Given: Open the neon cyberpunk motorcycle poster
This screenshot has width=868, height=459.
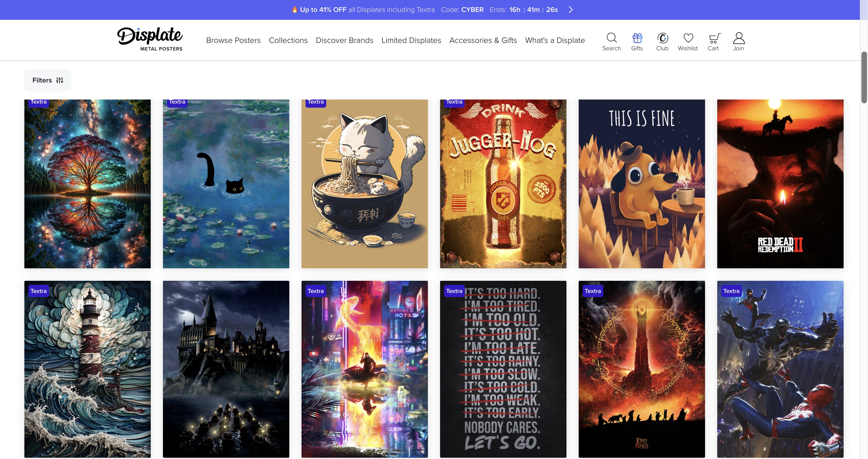Looking at the screenshot, I should point(364,369).
